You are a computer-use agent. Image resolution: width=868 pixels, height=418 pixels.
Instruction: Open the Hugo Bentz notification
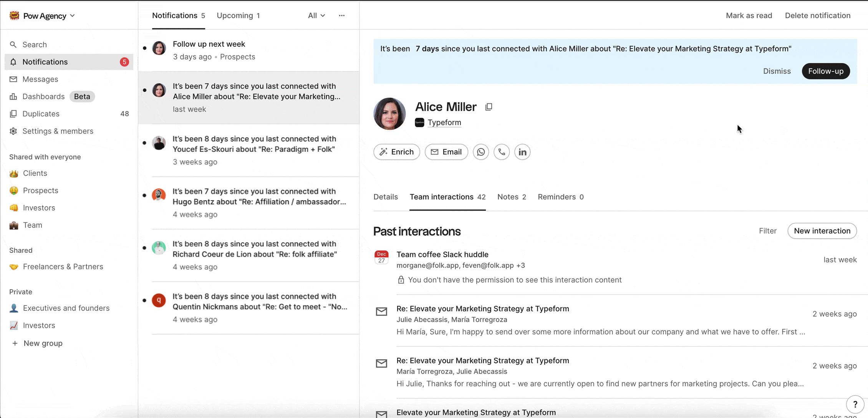click(249, 203)
